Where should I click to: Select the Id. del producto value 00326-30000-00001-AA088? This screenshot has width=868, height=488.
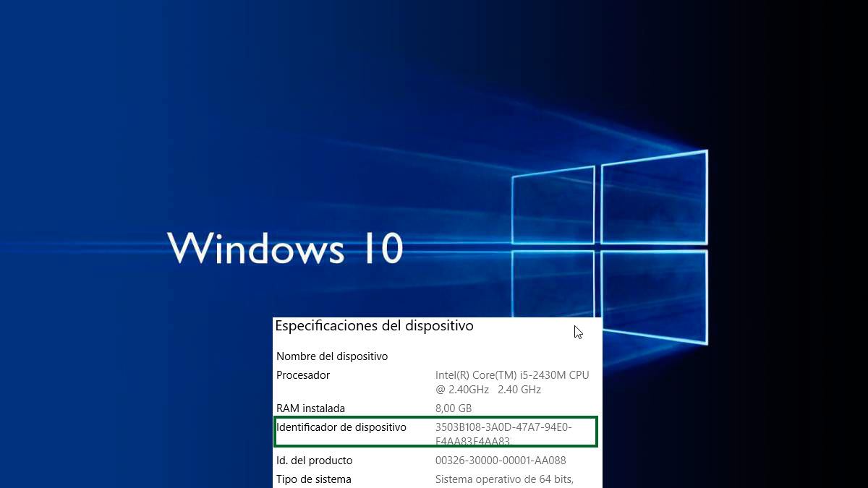tap(500, 460)
